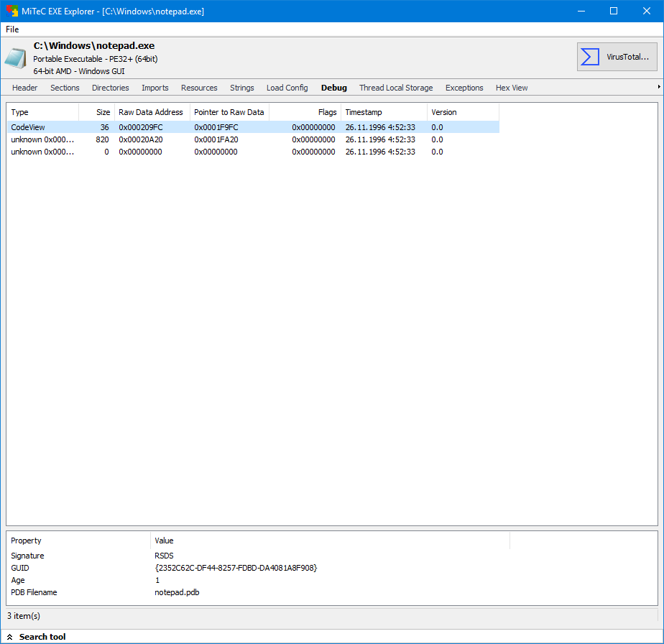Image resolution: width=664 pixels, height=644 pixels.
Task: Sort by the Size column header
Action: 96,112
